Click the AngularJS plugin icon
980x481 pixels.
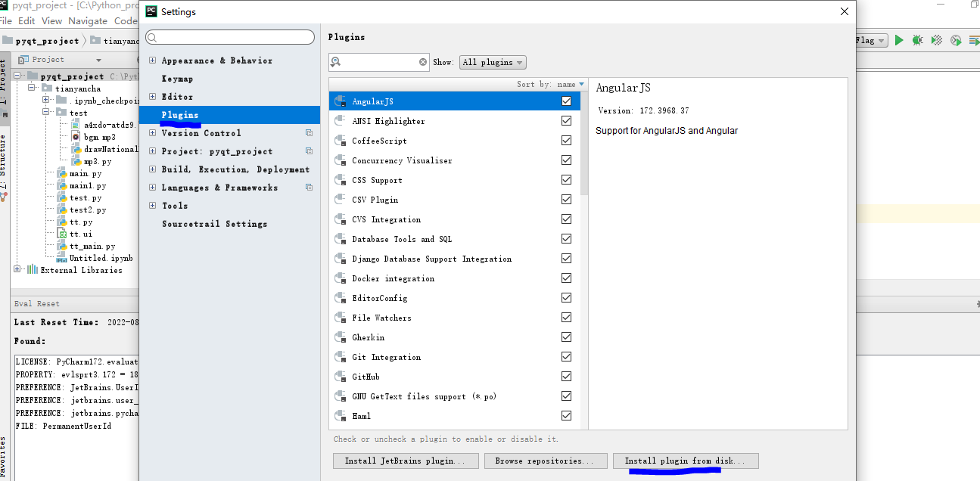341,101
